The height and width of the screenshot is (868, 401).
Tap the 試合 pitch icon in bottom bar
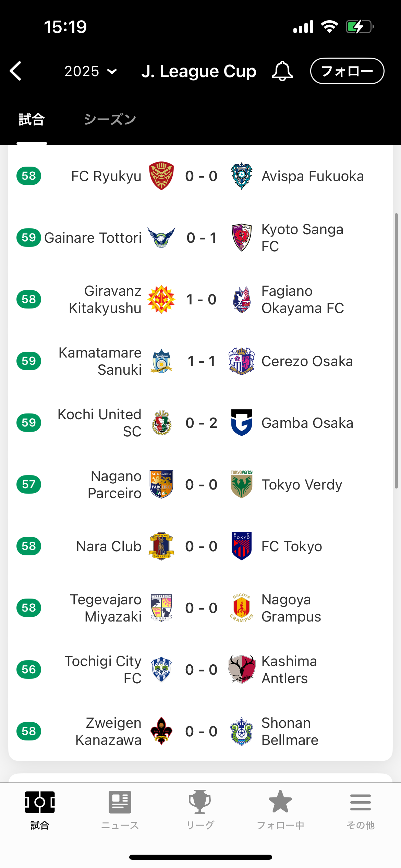coord(40,810)
